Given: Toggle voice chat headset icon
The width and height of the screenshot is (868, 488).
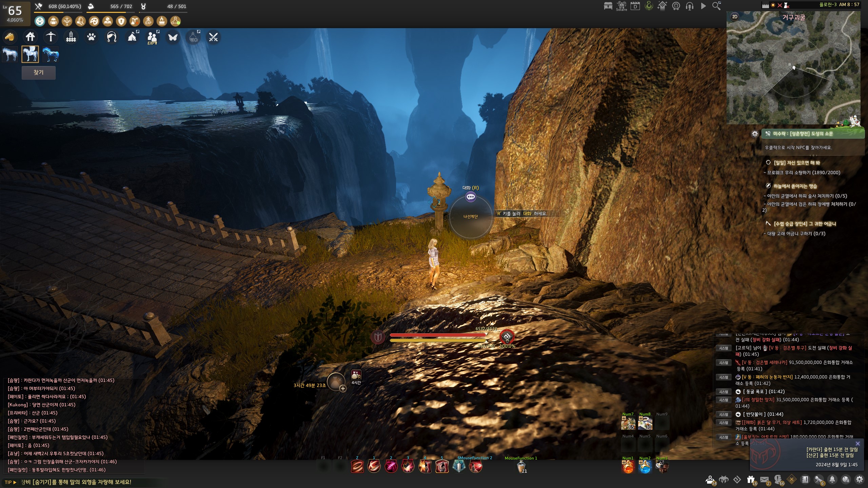Looking at the screenshot, I should point(689,6).
